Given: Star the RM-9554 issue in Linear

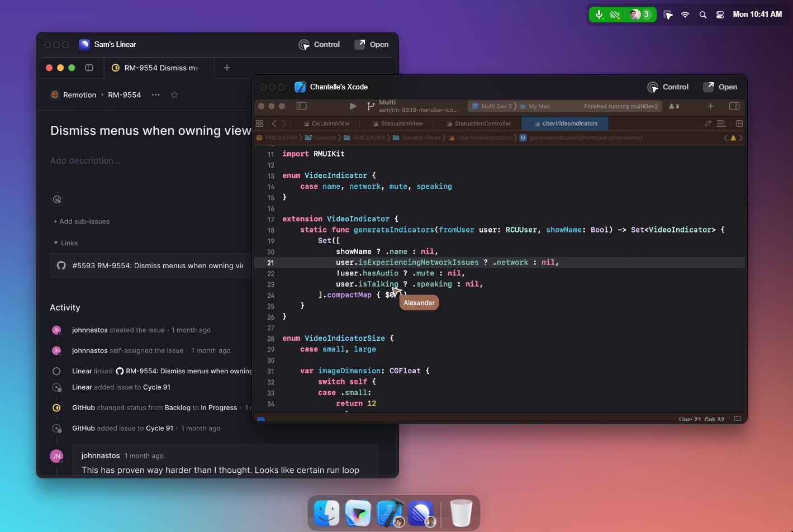Looking at the screenshot, I should click(174, 95).
